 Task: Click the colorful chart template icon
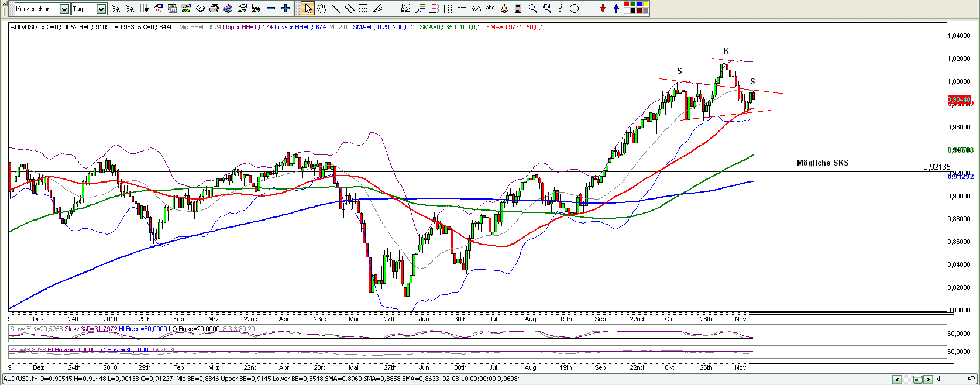(172, 8)
